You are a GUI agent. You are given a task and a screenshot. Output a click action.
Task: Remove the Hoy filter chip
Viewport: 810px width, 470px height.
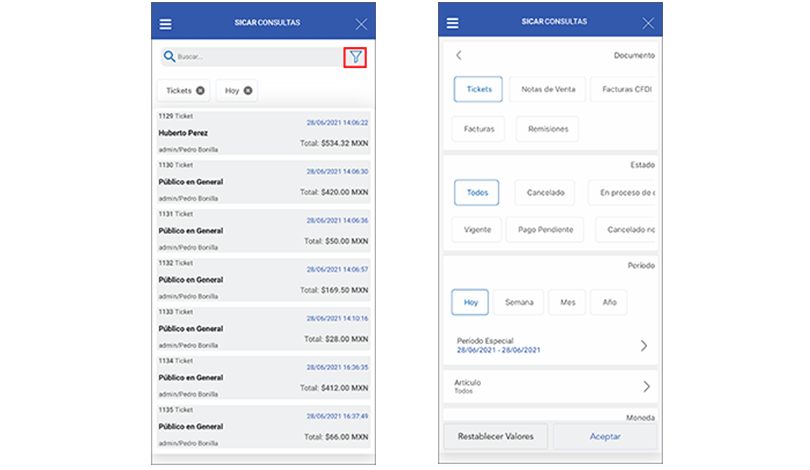(x=248, y=91)
